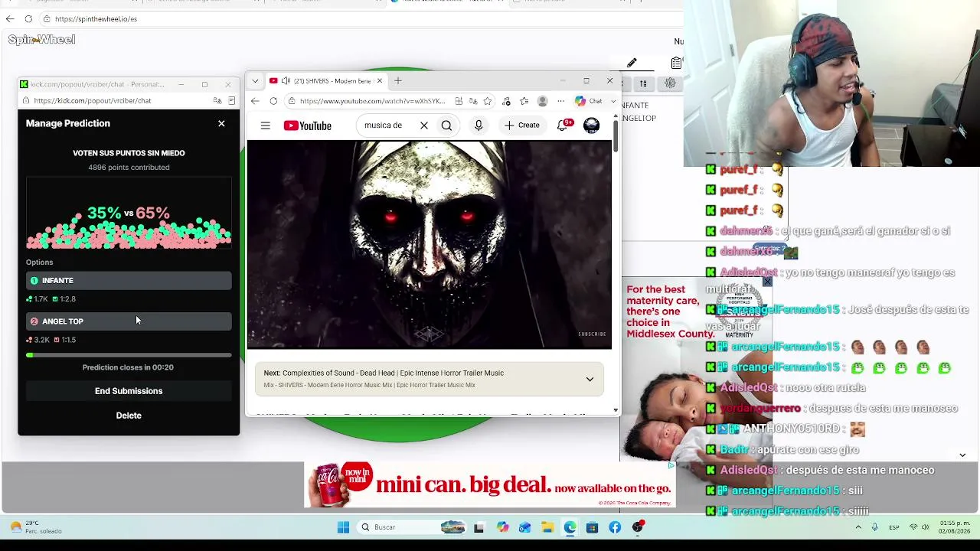The width and height of the screenshot is (980, 551).
Task: Click the video player with the masked face
Action: pos(430,245)
